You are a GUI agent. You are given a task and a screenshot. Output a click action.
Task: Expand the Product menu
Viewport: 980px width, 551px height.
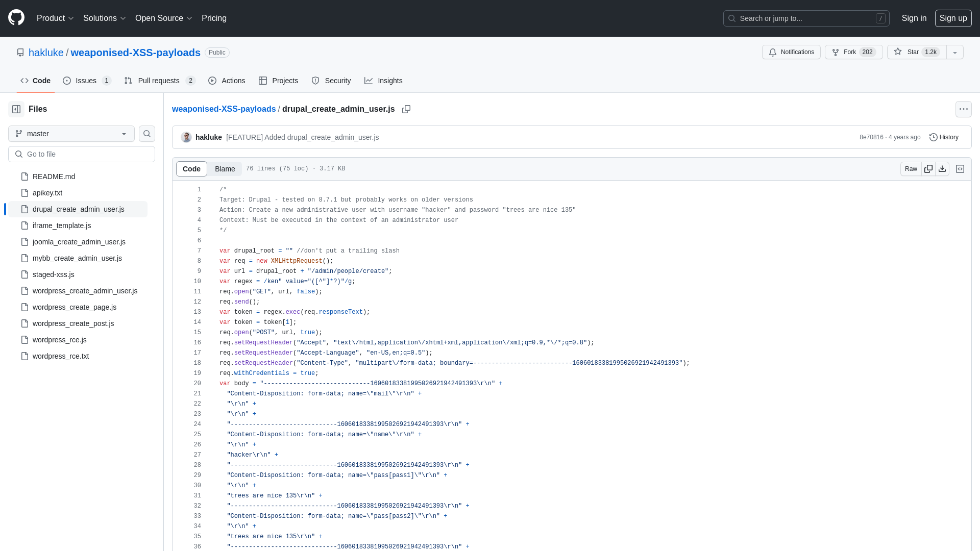click(55, 18)
